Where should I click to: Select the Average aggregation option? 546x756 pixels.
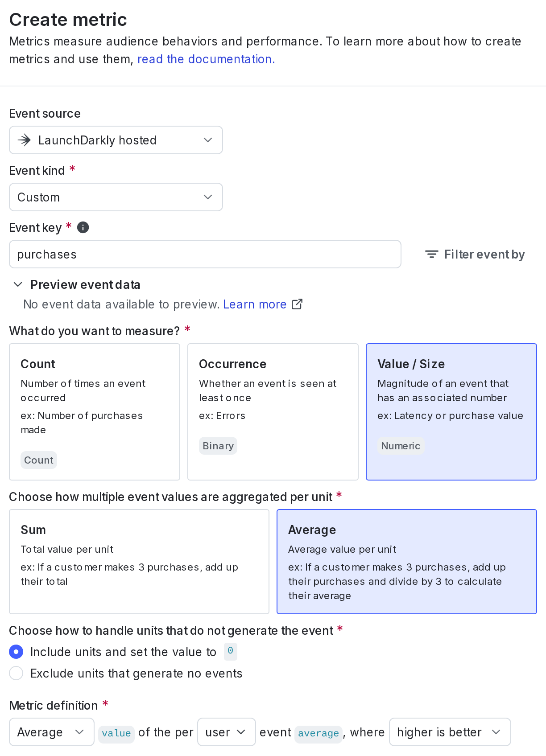point(407,562)
